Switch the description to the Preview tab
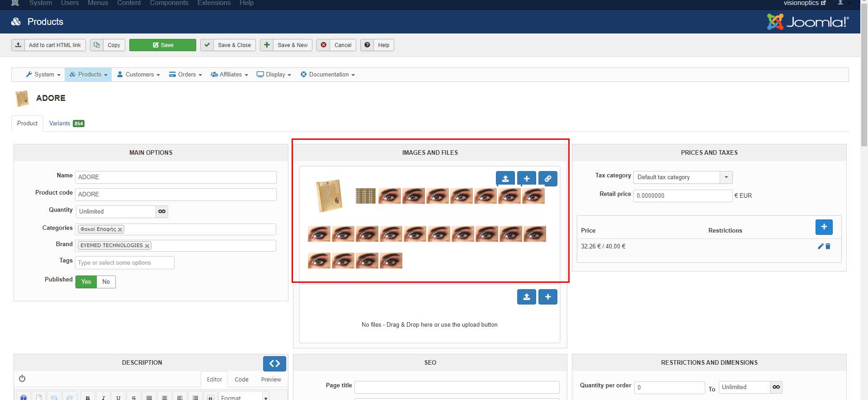The width and height of the screenshot is (868, 400). pos(271,380)
